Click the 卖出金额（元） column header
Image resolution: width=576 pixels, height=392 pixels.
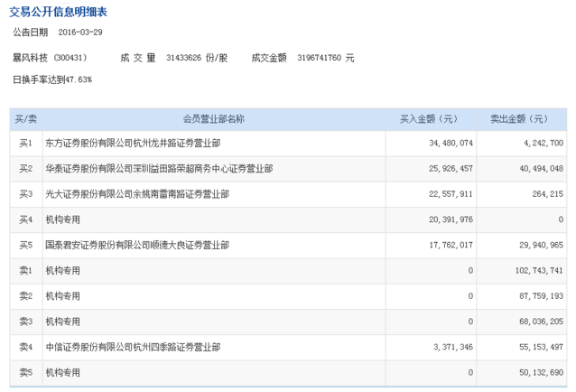click(x=519, y=119)
